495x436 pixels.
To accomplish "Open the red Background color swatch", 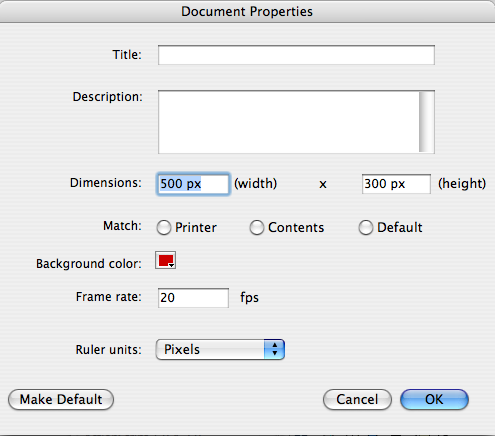I will 165,260.
